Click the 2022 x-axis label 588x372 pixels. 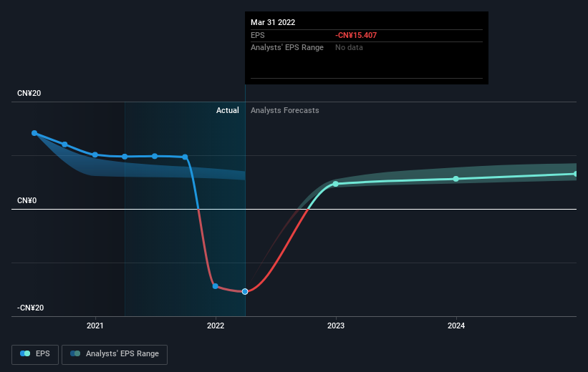pyautogui.click(x=216, y=325)
